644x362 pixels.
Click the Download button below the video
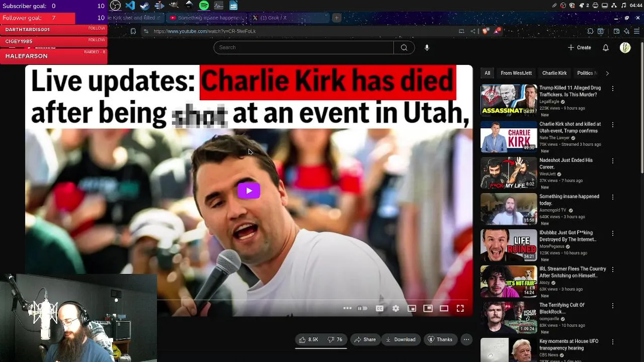(400, 339)
